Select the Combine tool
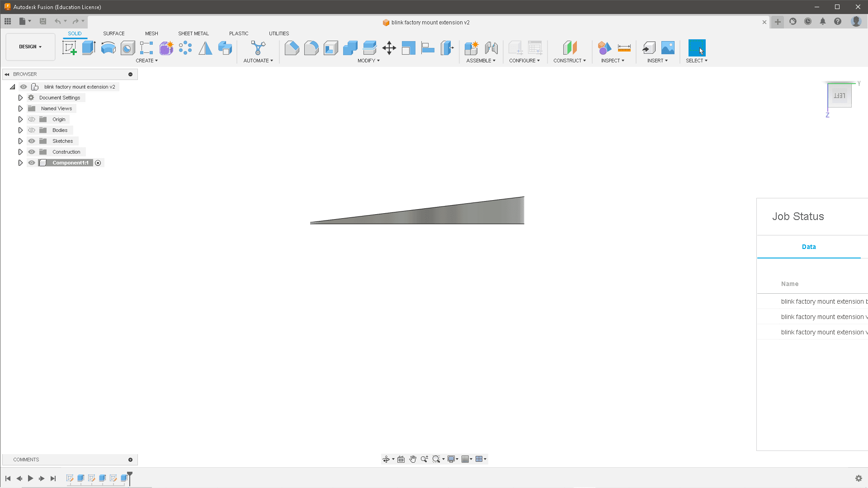 (350, 48)
